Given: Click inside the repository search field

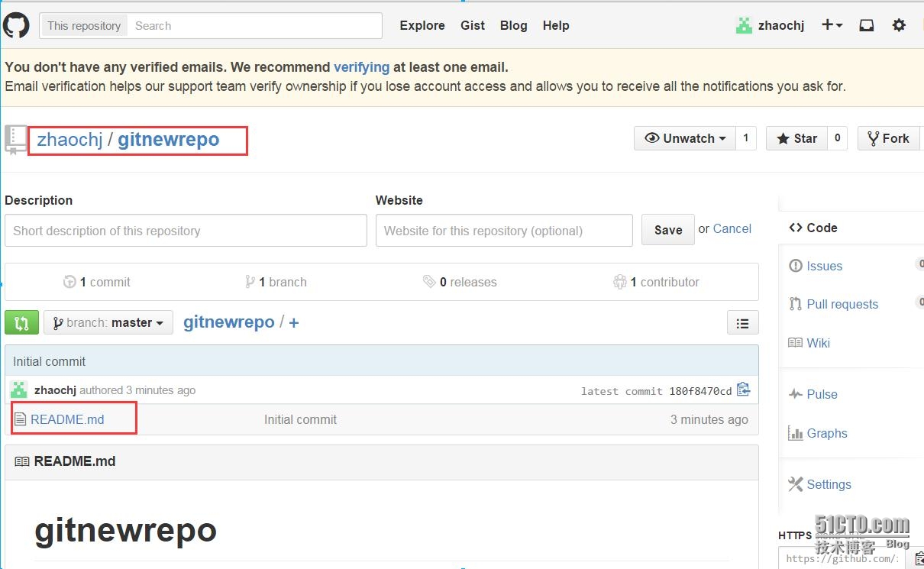Looking at the screenshot, I should pyautogui.click(x=254, y=25).
